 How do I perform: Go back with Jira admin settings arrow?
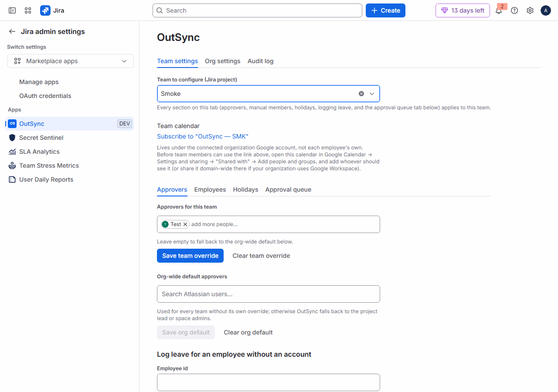[x=12, y=31]
